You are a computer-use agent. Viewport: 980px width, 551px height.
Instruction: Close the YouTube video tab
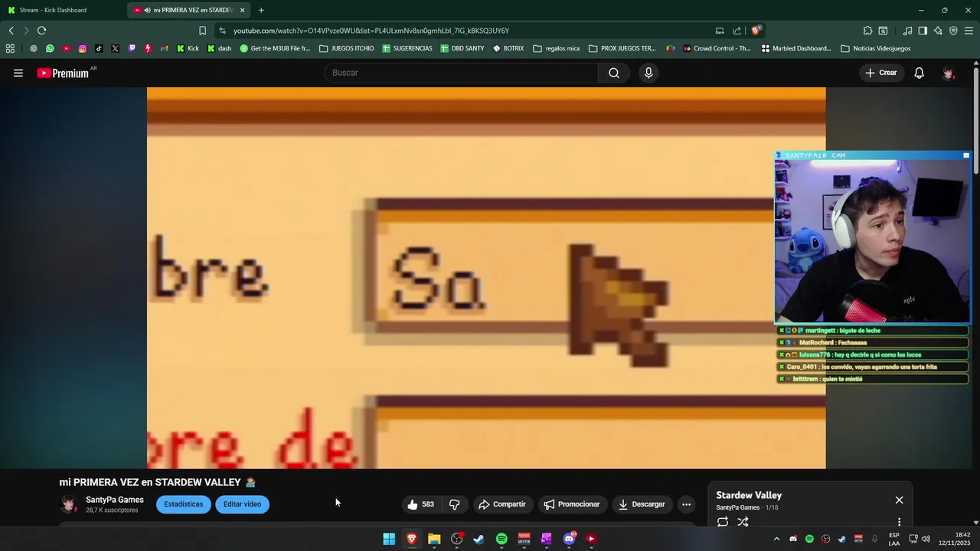[242, 10]
